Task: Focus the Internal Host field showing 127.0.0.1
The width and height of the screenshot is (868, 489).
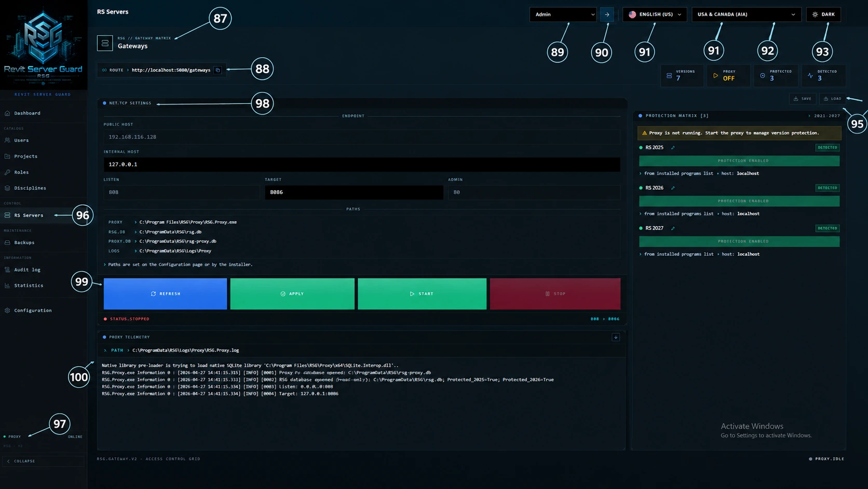Action: click(362, 164)
